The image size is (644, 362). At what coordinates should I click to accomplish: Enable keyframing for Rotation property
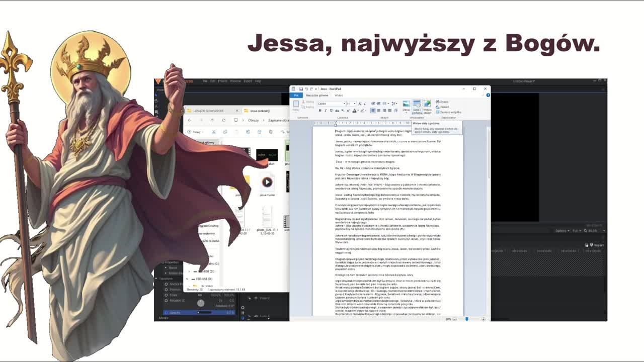pyautogui.click(x=166, y=301)
